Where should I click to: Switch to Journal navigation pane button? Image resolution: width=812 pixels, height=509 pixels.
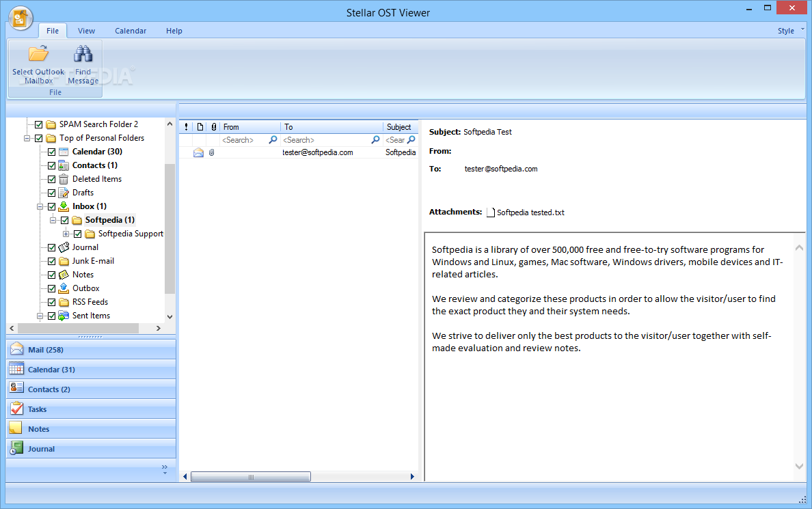tap(91, 448)
